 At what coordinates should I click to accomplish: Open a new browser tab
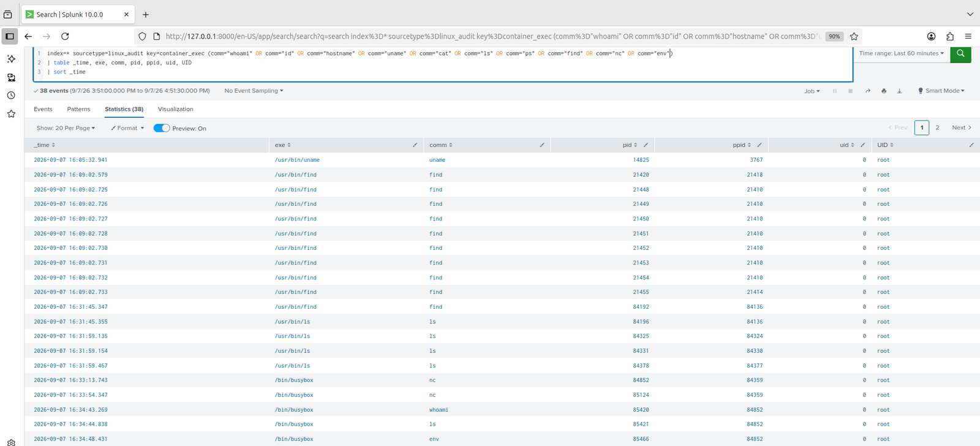pyautogui.click(x=146, y=14)
